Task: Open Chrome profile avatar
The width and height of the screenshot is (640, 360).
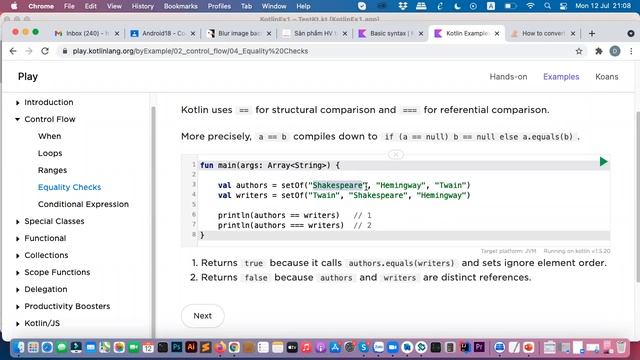Action: (x=615, y=51)
